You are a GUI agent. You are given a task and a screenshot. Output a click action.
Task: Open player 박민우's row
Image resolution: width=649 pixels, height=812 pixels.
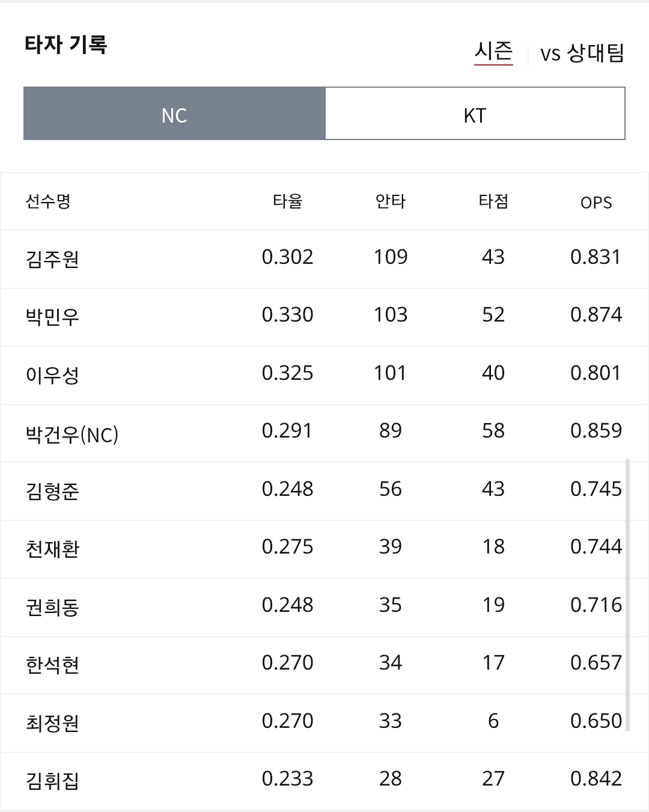[x=324, y=317]
